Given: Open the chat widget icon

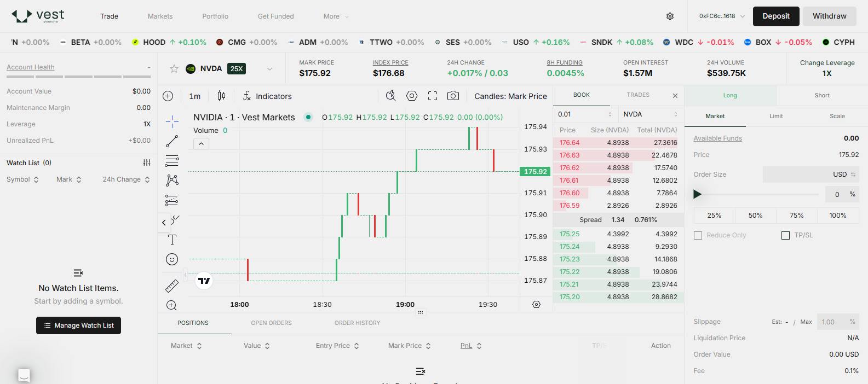Looking at the screenshot, I should [x=24, y=375].
